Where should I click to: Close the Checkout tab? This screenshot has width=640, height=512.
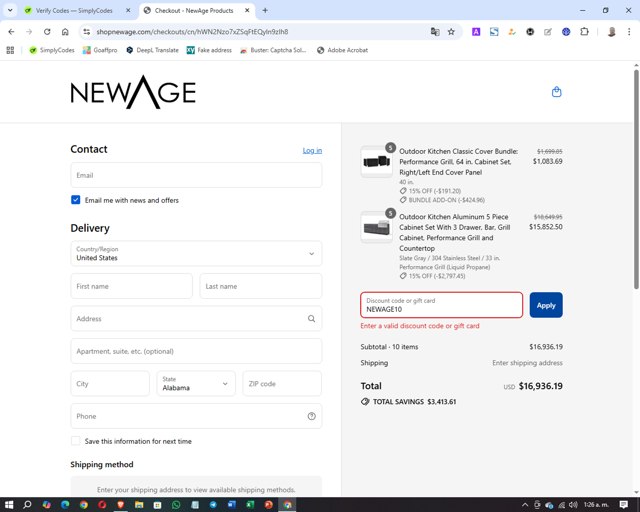click(x=247, y=11)
